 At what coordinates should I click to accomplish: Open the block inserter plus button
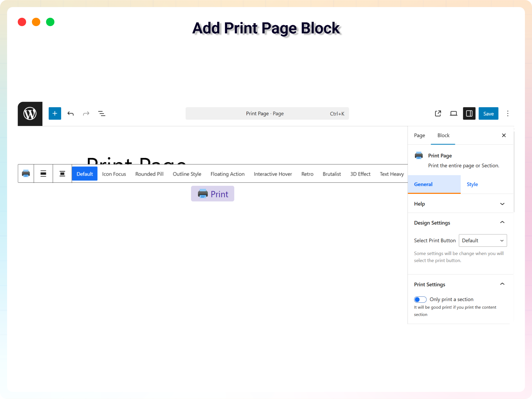click(55, 113)
